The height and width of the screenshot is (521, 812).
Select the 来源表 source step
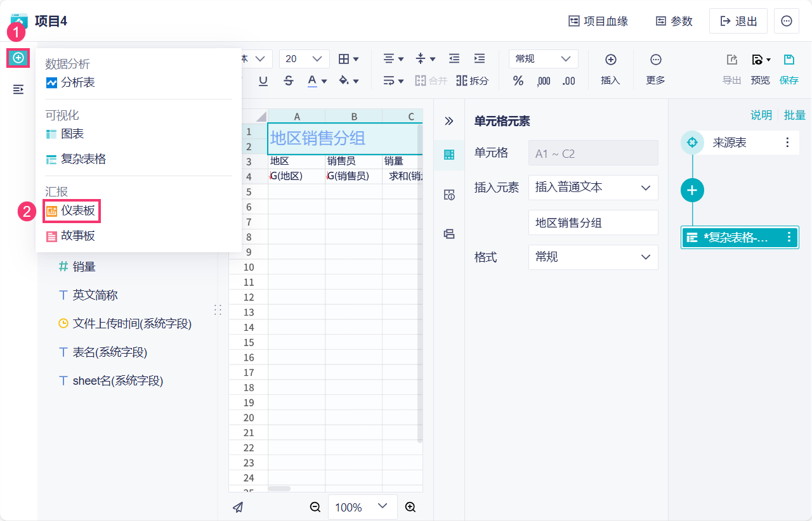click(730, 143)
